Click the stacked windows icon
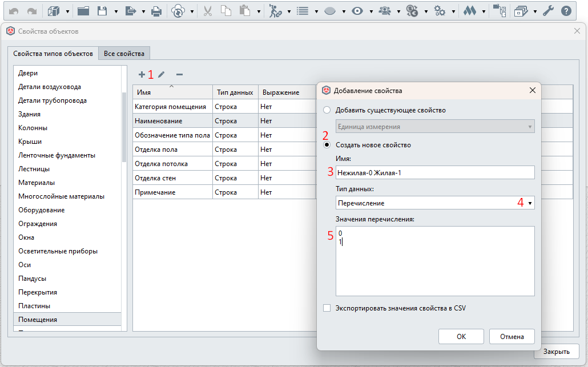 pos(521,11)
